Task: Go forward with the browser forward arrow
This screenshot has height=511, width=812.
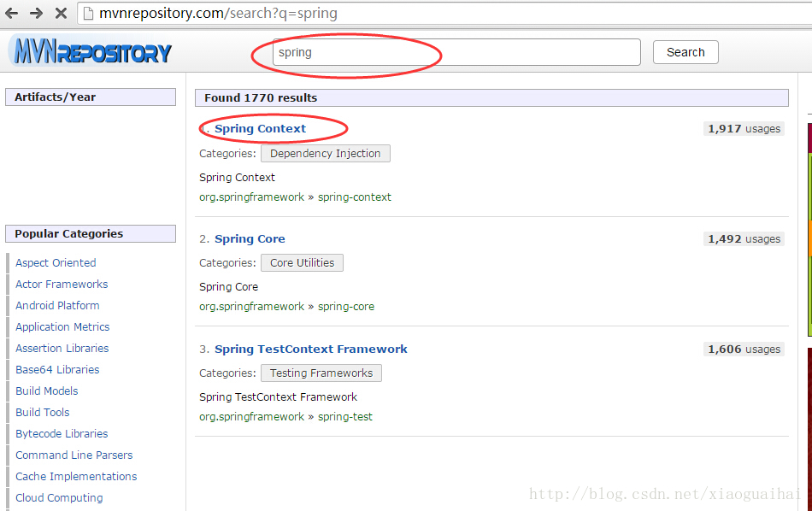Action: (36, 13)
